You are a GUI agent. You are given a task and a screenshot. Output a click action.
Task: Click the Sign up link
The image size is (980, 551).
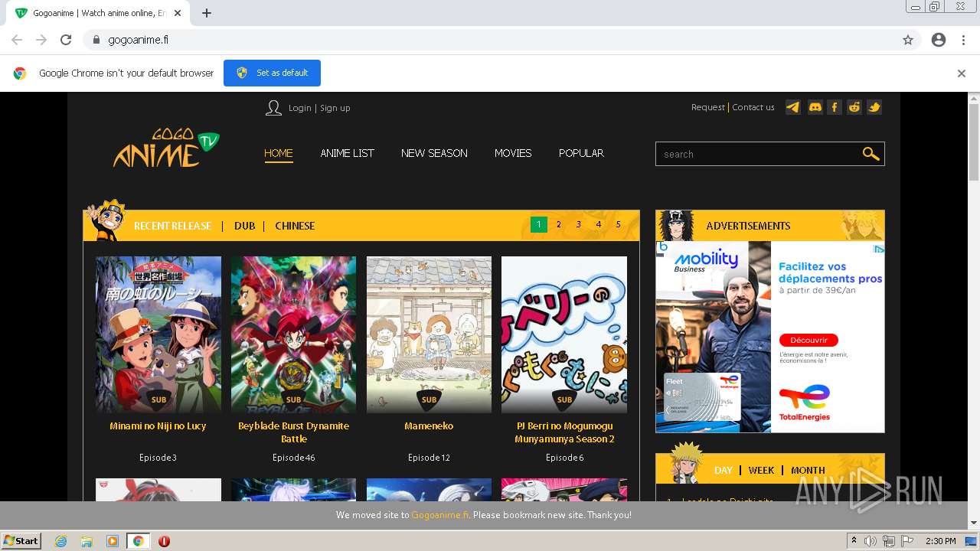(x=335, y=108)
